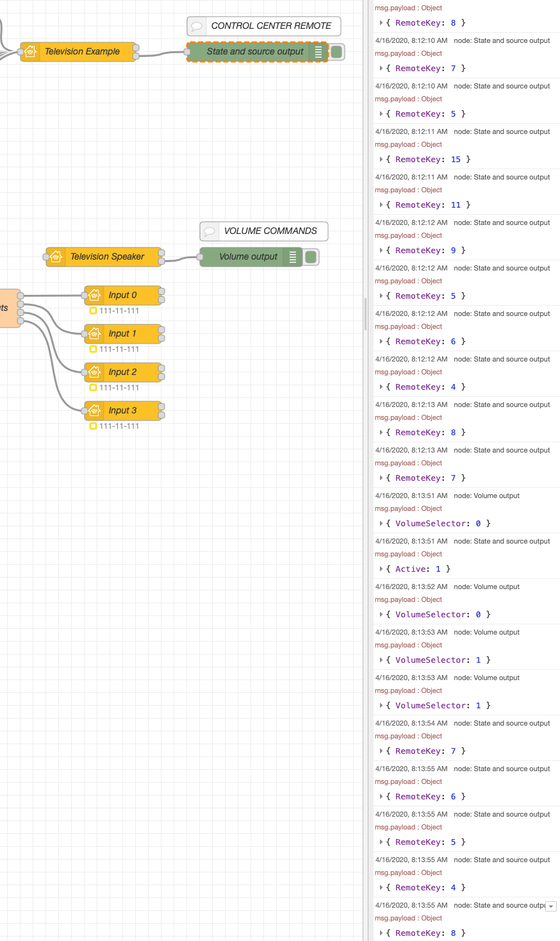Click State and source output link at 8:12:11 AM RemoteKey 15
This screenshot has width=560, height=941.
pos(502,131)
